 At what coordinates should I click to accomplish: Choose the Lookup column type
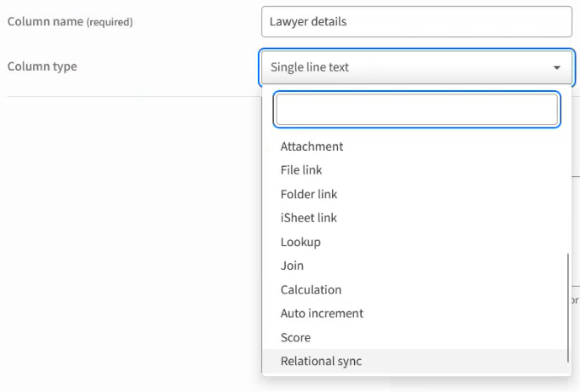coord(300,242)
